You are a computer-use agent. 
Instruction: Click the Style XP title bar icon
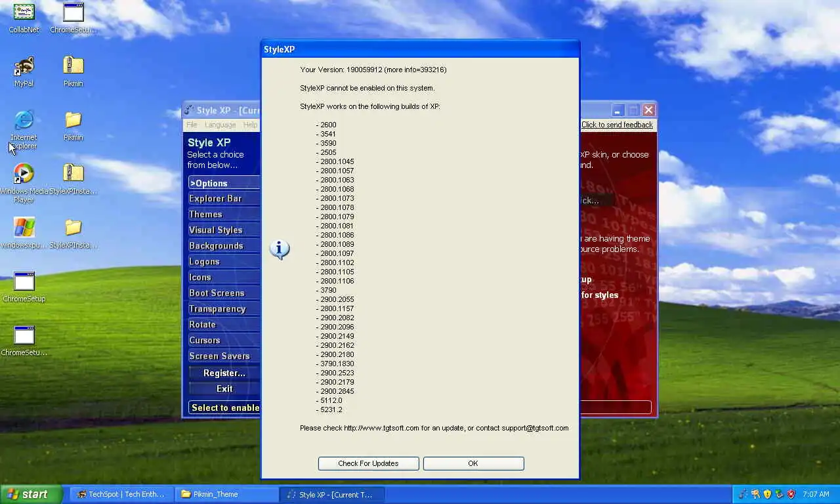189,110
